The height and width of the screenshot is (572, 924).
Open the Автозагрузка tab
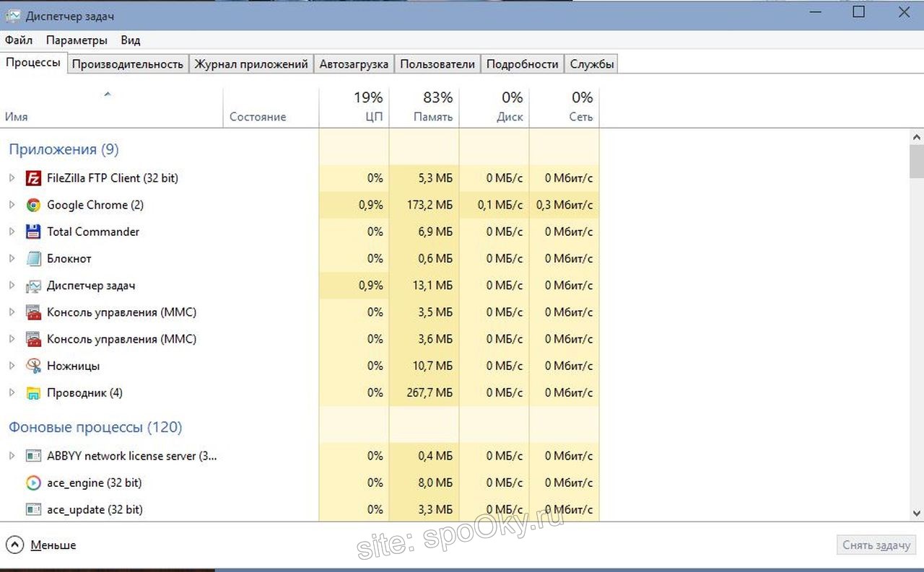(354, 64)
